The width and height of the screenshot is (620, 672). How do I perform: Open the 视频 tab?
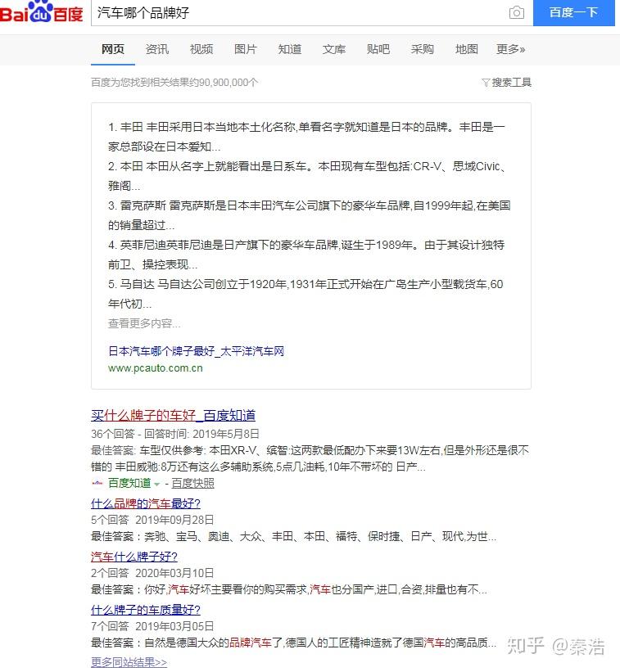coord(201,49)
